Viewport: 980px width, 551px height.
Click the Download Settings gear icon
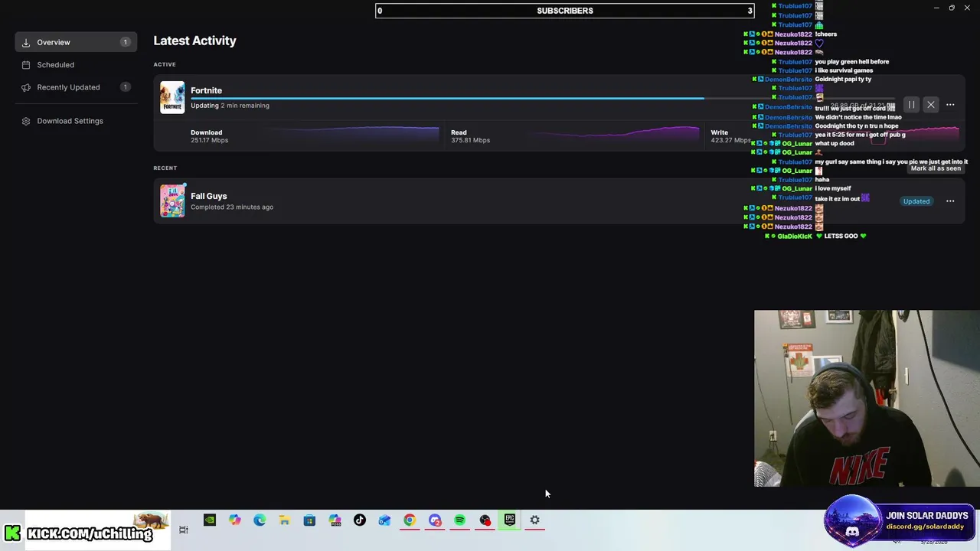click(26, 121)
